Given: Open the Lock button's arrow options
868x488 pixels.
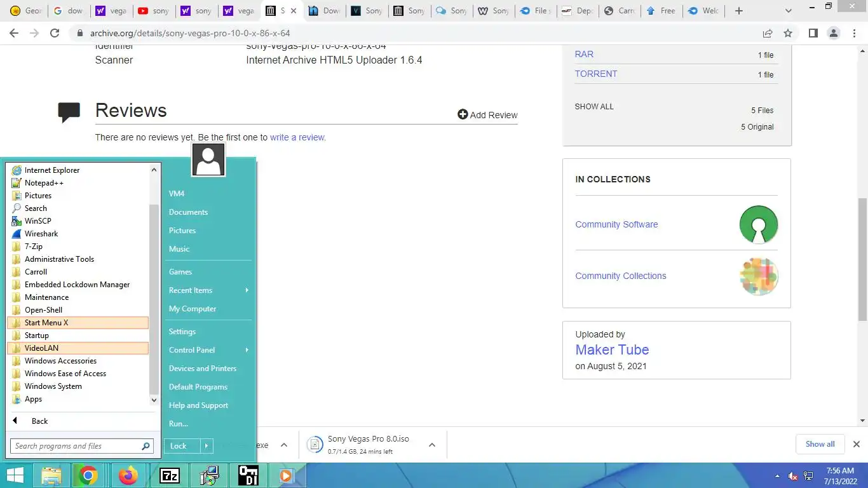Looking at the screenshot, I should (207, 446).
